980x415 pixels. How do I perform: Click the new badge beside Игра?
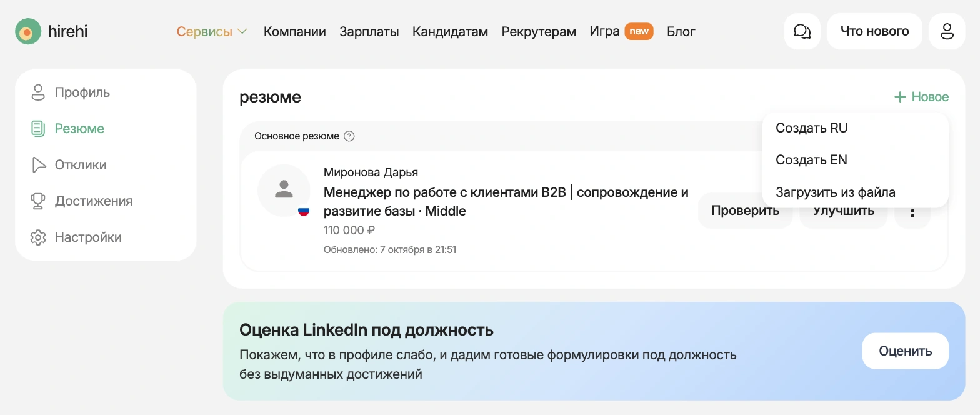(x=639, y=31)
